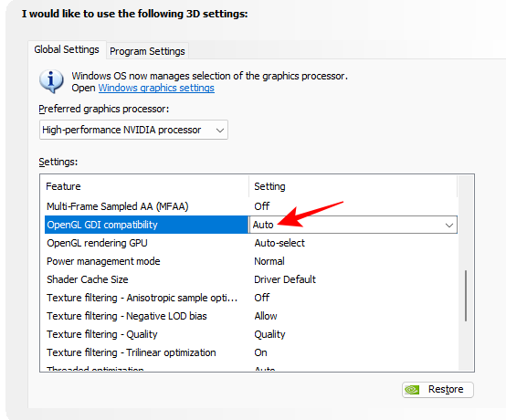Screen dimensions: 506x420
Task: Switch to the Global Settings tab
Action: tap(67, 49)
